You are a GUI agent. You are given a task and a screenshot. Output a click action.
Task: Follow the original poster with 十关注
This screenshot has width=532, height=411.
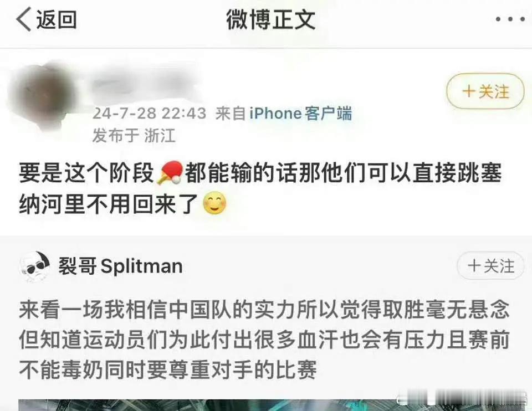[485, 91]
